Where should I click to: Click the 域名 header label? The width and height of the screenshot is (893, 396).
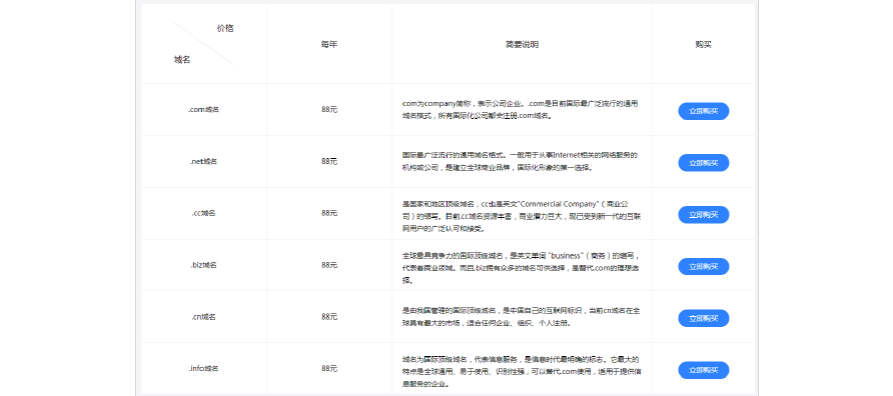coord(182,60)
